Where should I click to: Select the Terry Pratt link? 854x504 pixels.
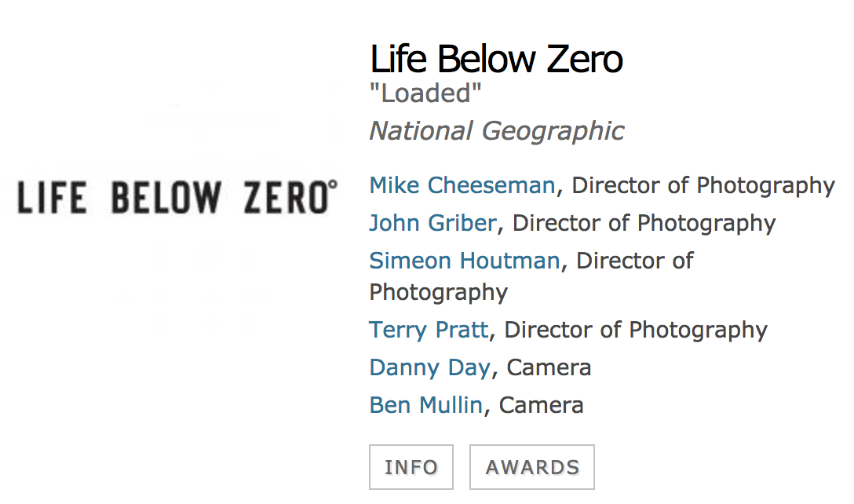pyautogui.click(x=429, y=331)
